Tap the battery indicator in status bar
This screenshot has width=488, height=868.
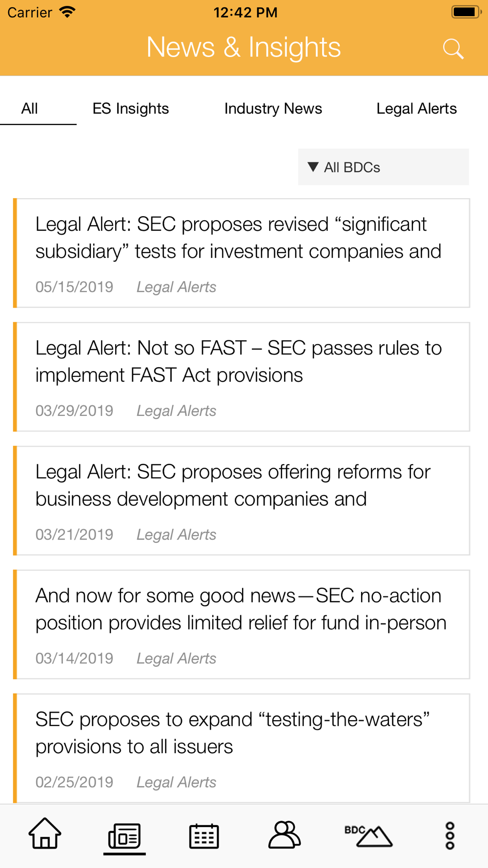coord(466,12)
